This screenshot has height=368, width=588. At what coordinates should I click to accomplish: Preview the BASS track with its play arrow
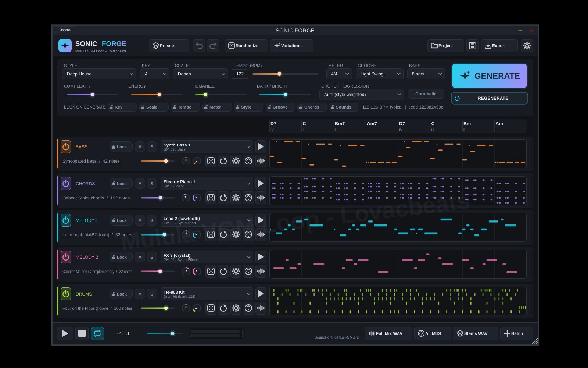(x=261, y=146)
